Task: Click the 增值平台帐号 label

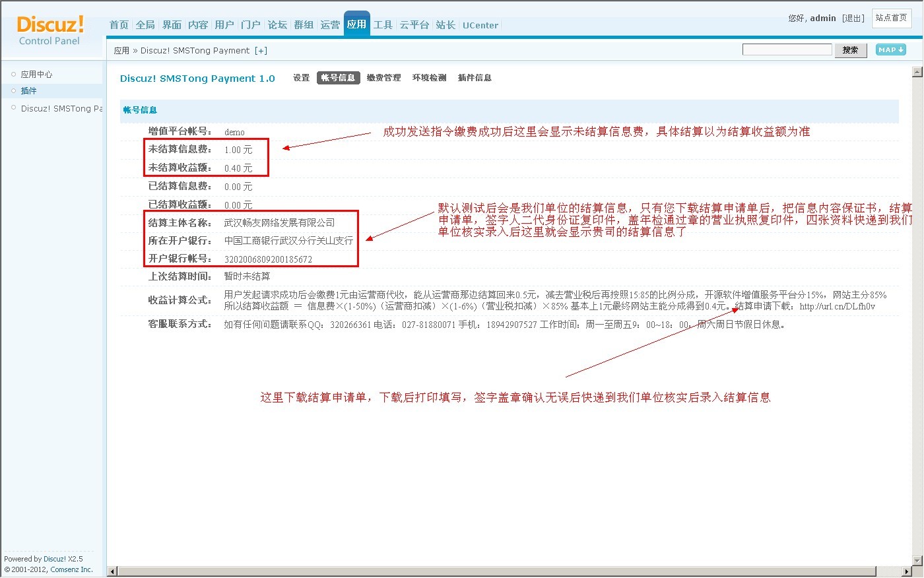Action: (180, 131)
